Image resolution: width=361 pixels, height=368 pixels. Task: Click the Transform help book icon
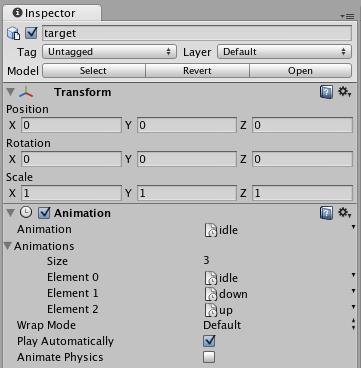[x=326, y=92]
